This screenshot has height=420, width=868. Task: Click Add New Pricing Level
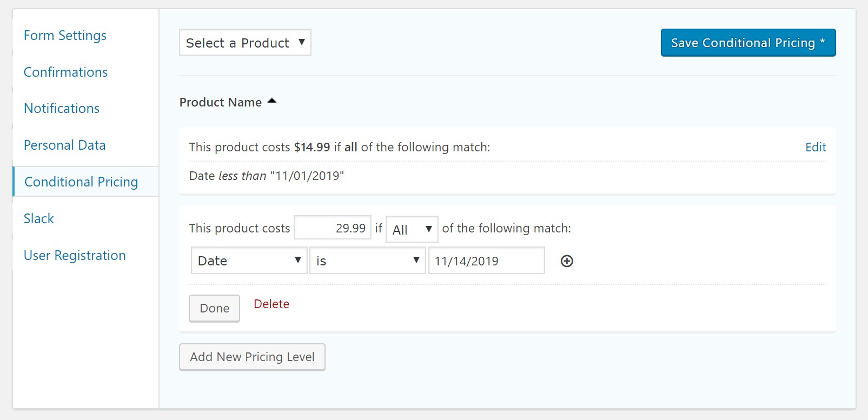point(252,357)
